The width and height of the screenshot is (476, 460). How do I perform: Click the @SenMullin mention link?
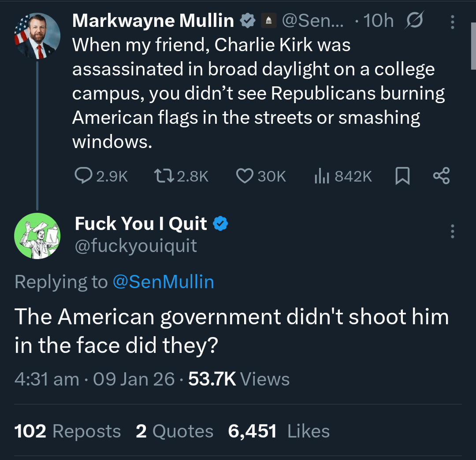(163, 282)
